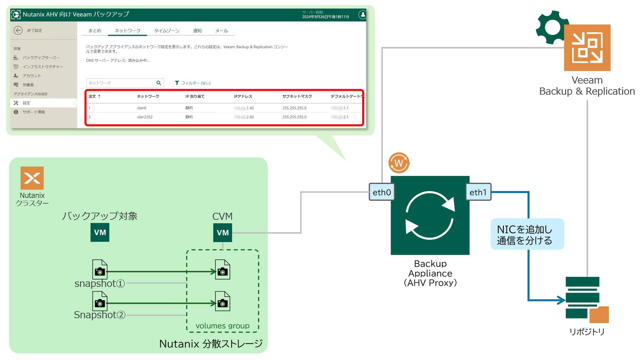Click the repository storage icon
Viewport: 644px width, 361px height.
coord(587,300)
